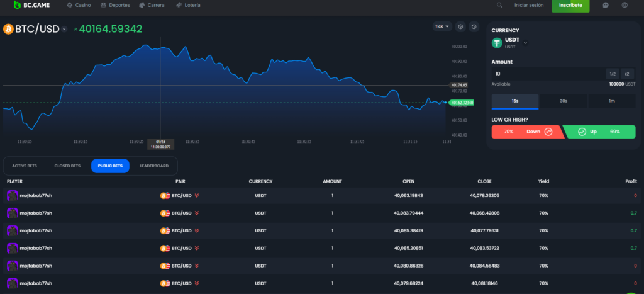Screen dimensions: 644x294
Task: Expand the BTC/USD pair dropdown
Action: [64, 30]
